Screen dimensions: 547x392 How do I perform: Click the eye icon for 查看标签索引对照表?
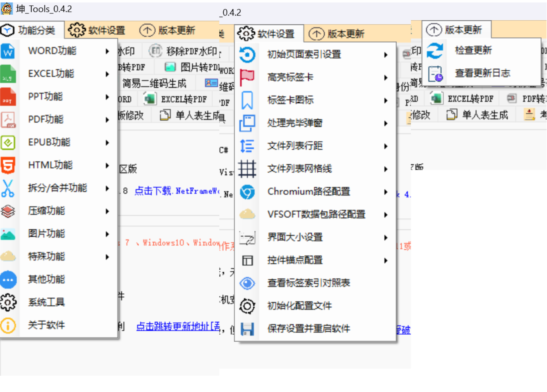pos(247,283)
